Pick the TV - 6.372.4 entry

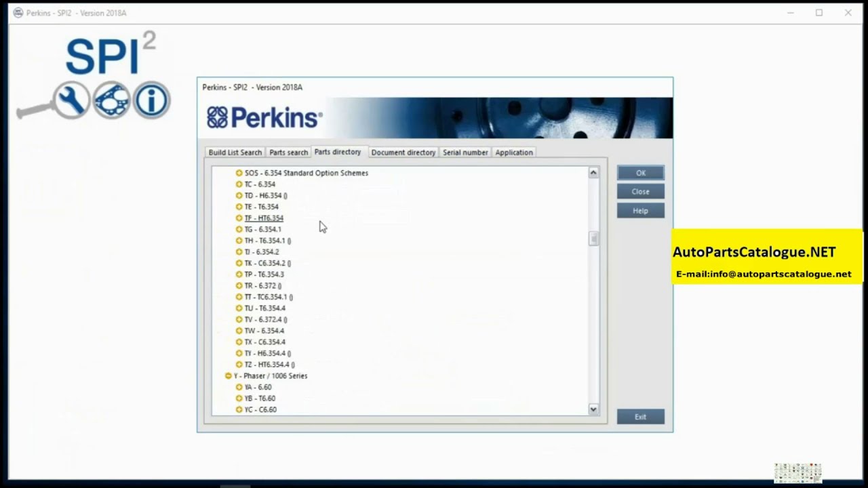[266, 319]
